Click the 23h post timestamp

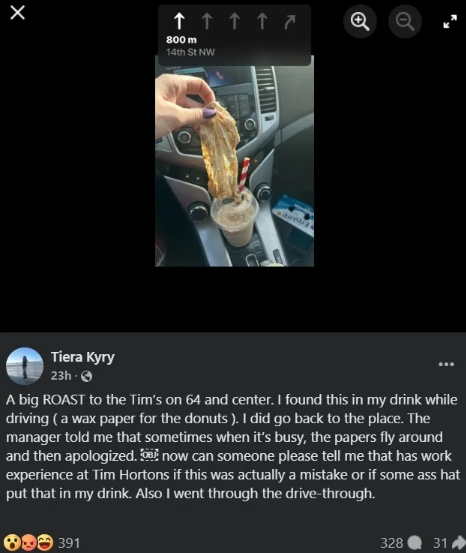pyautogui.click(x=61, y=376)
